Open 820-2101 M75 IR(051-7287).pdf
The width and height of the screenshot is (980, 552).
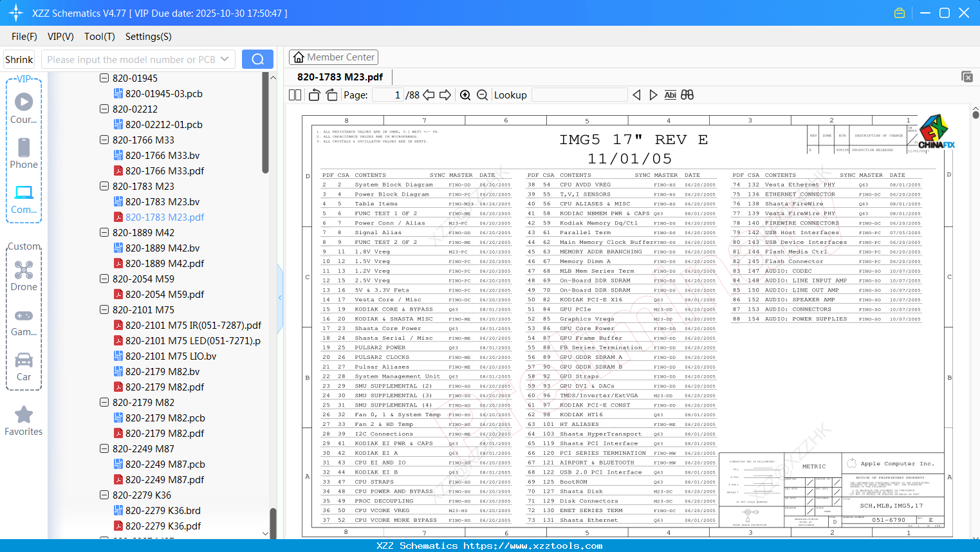(187, 325)
